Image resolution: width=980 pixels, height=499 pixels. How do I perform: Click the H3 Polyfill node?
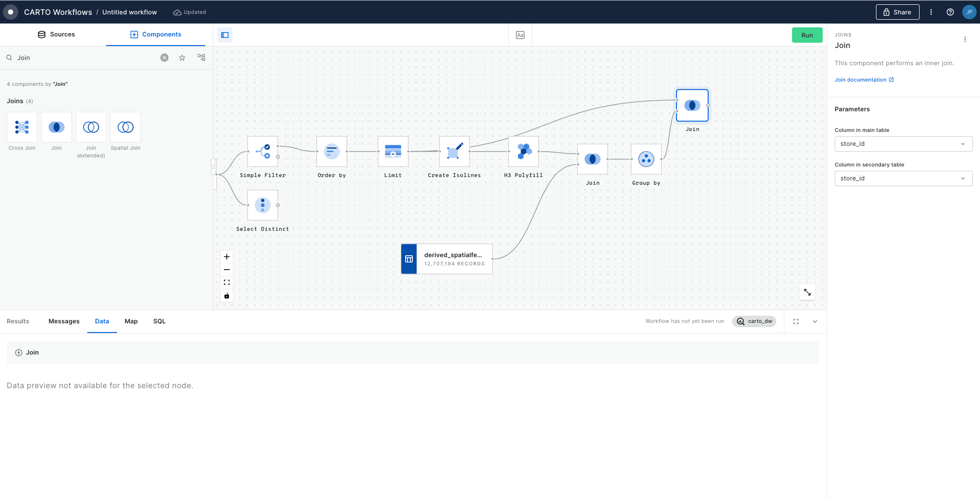[524, 152]
